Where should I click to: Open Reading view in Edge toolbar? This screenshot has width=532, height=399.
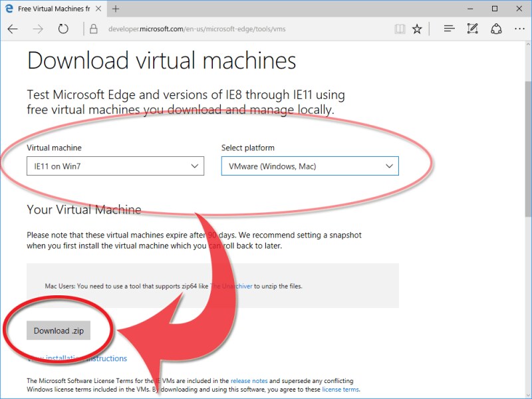[399, 29]
